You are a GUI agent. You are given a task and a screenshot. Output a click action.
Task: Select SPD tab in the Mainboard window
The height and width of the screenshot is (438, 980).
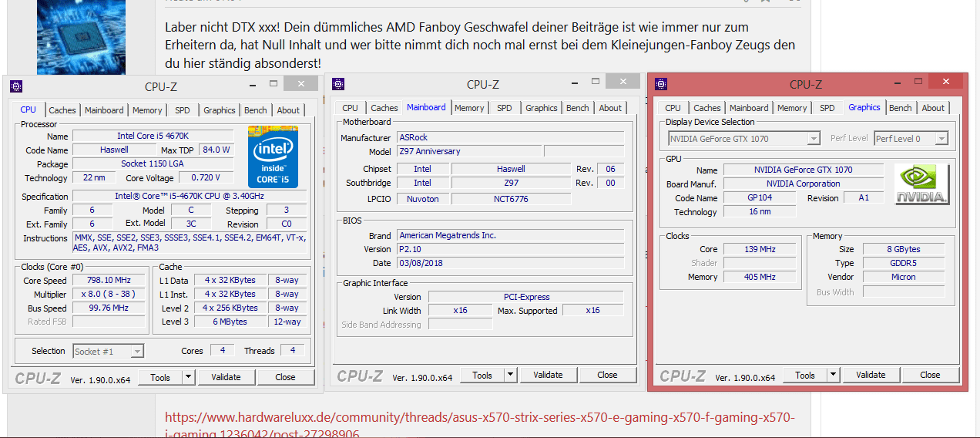point(505,108)
